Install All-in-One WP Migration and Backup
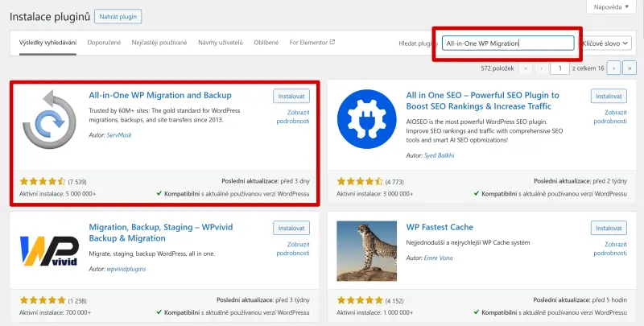Image resolution: width=644 pixels, height=326 pixels. pyautogui.click(x=291, y=96)
